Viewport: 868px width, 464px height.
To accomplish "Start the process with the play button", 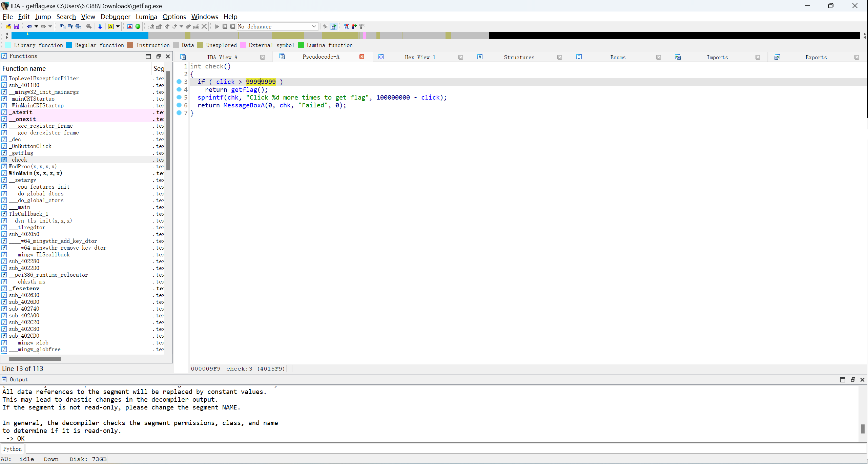I will click(x=217, y=26).
